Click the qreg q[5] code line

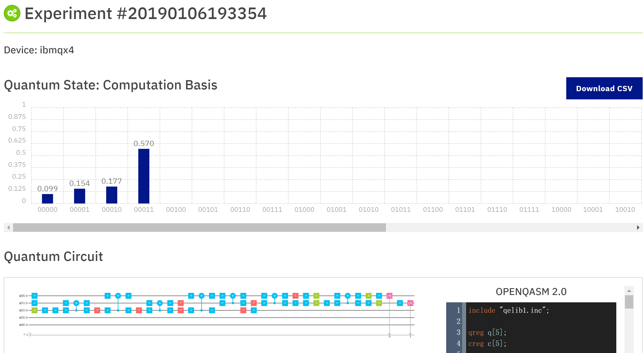[487, 332]
